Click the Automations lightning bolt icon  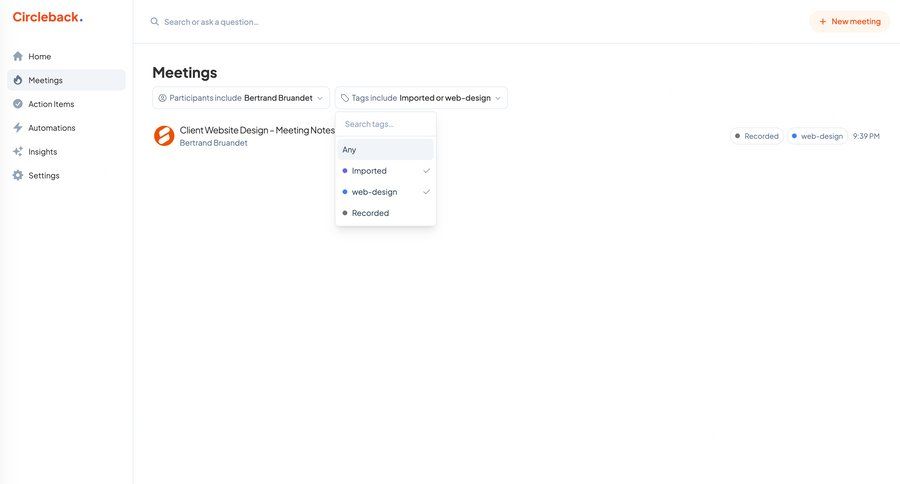point(18,128)
